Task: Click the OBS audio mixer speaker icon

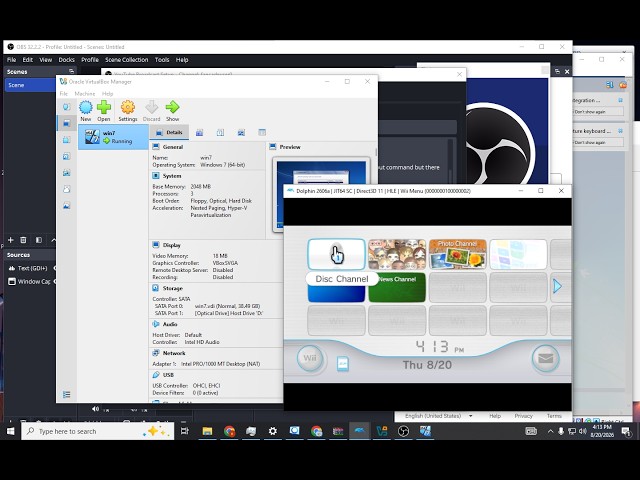Action: (96, 409)
